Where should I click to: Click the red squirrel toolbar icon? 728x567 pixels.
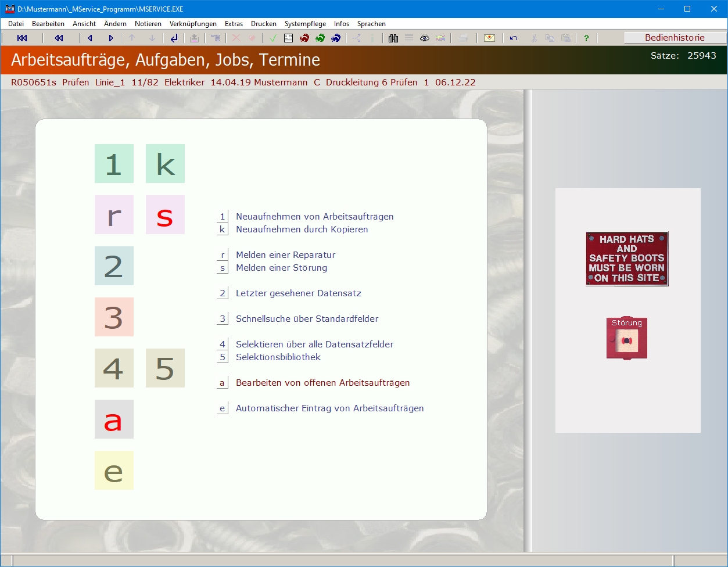pos(304,38)
